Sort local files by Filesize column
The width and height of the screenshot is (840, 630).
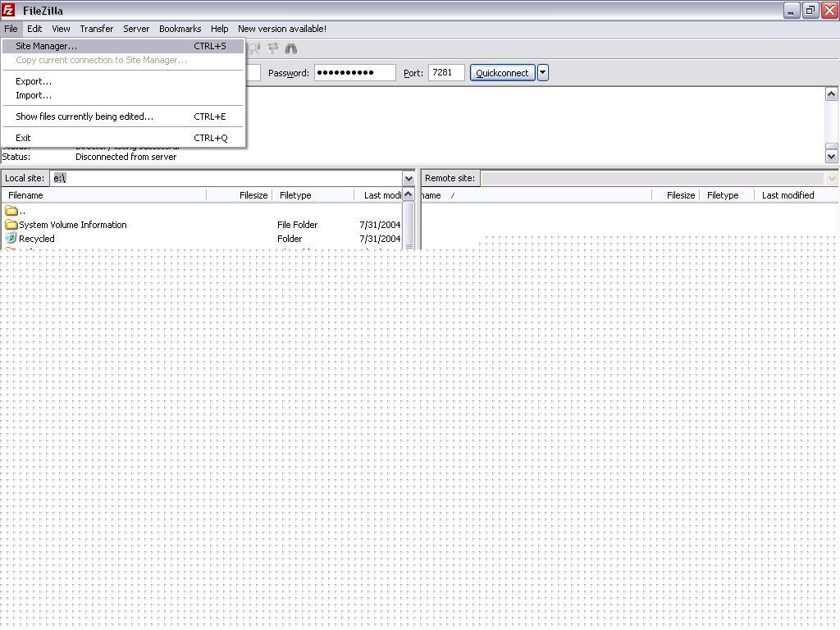pos(240,195)
